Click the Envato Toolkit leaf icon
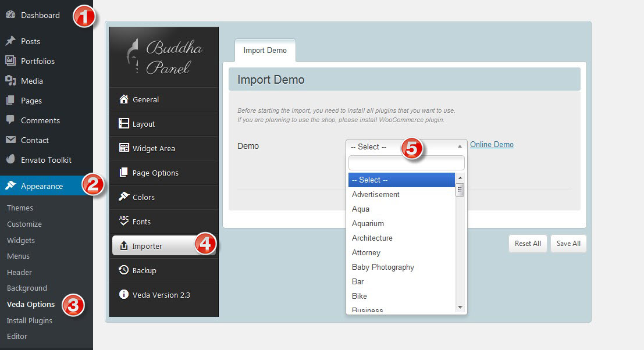 [x=10, y=159]
